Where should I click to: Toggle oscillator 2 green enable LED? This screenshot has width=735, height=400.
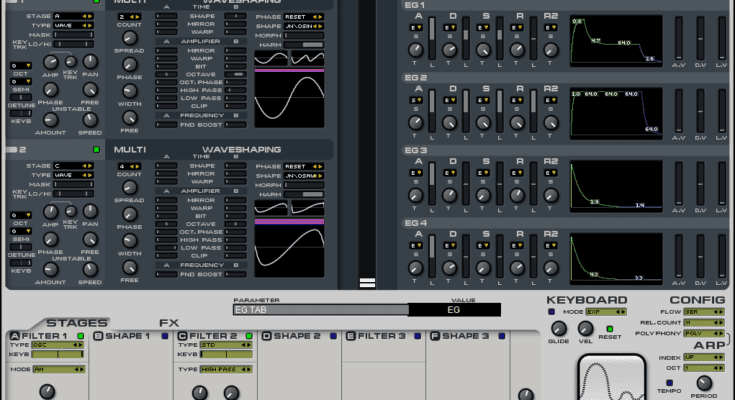click(x=96, y=150)
